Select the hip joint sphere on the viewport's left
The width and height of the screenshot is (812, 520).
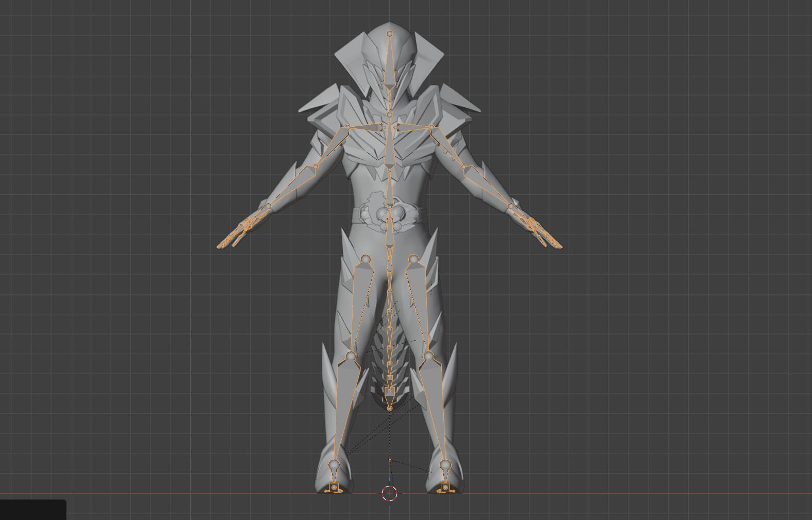click(366, 259)
